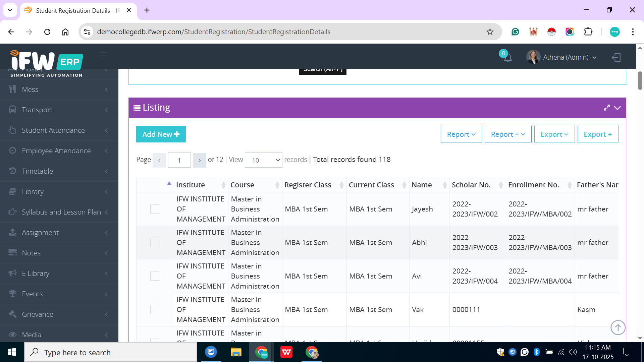Click the notification bell icon
The image size is (644, 362).
507,58
